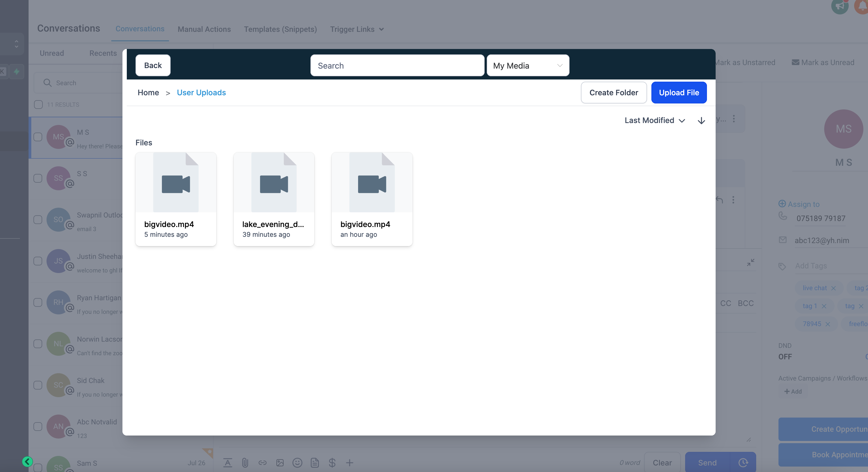Image resolution: width=868 pixels, height=472 pixels.
Task: Insert a link using the link icon
Action: click(x=263, y=462)
